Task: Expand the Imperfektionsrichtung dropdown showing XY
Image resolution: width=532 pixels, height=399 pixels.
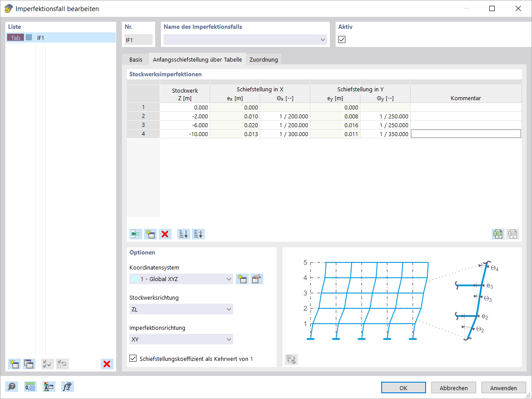Action: (181, 339)
